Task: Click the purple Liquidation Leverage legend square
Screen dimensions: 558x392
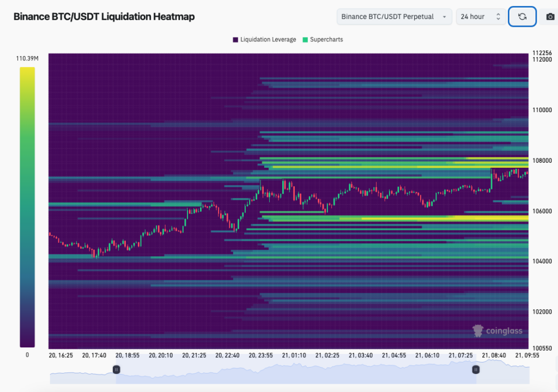Action: (235, 39)
